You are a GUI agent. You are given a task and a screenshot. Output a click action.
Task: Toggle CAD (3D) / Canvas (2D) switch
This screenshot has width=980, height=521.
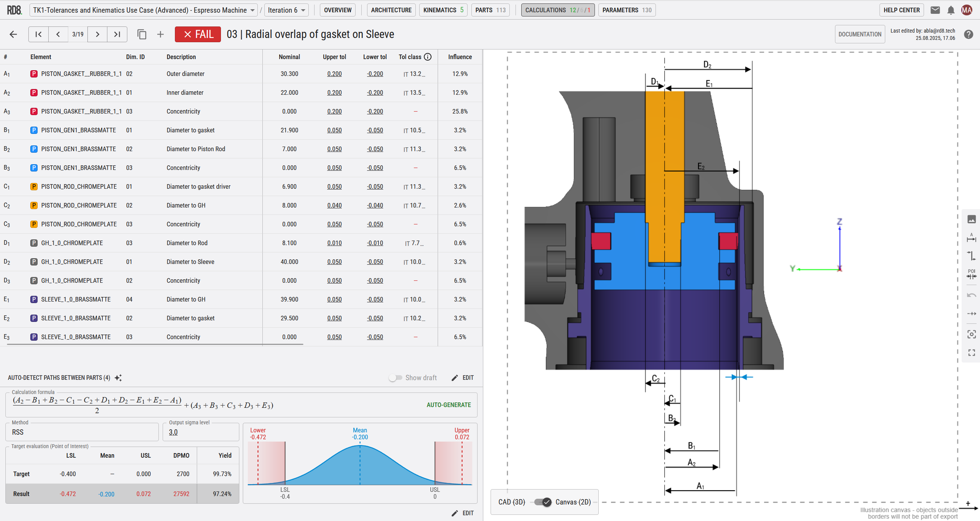pyautogui.click(x=542, y=502)
